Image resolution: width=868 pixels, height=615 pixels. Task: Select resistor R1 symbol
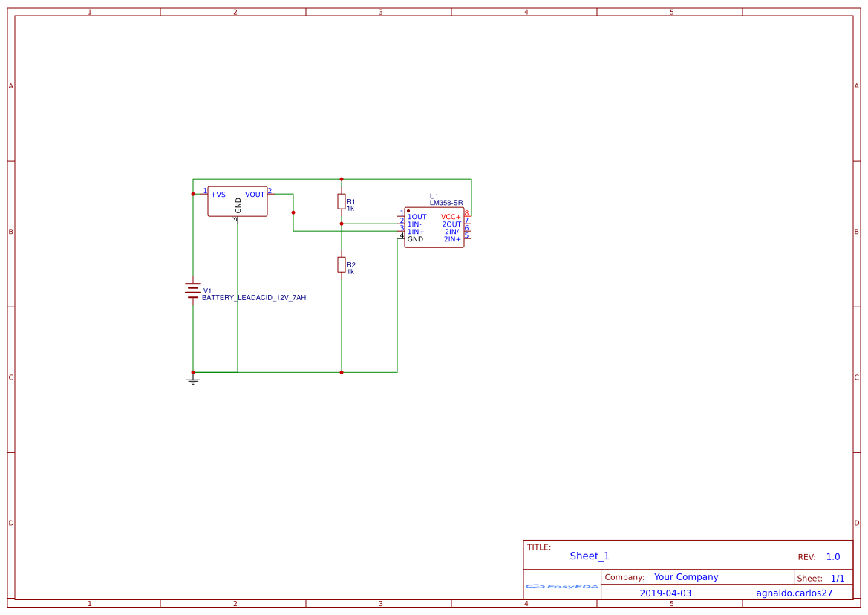click(x=342, y=201)
